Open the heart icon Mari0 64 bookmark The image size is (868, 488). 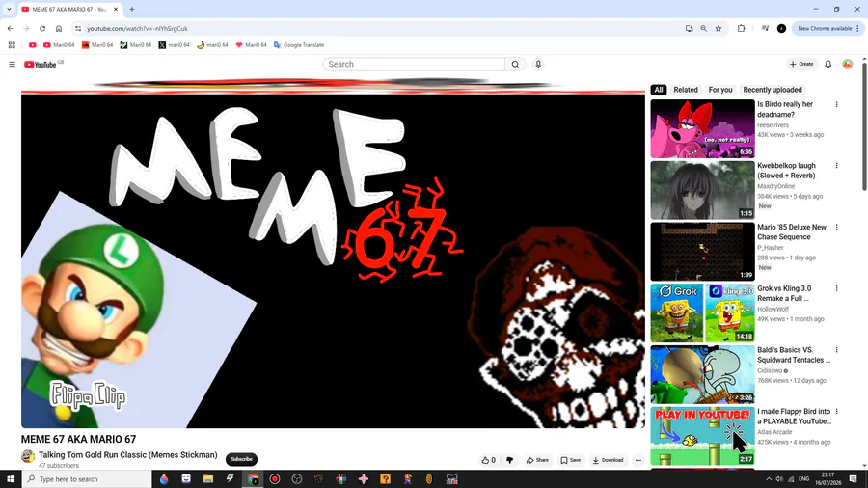[x=251, y=45]
